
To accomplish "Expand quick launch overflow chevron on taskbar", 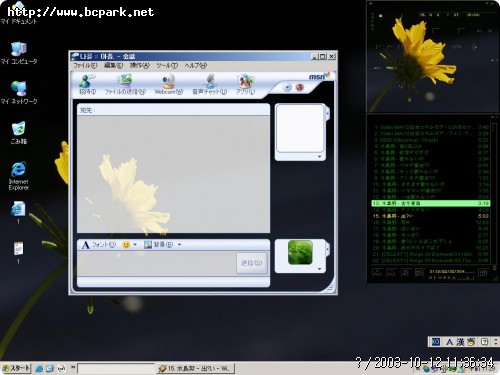I will (73, 368).
